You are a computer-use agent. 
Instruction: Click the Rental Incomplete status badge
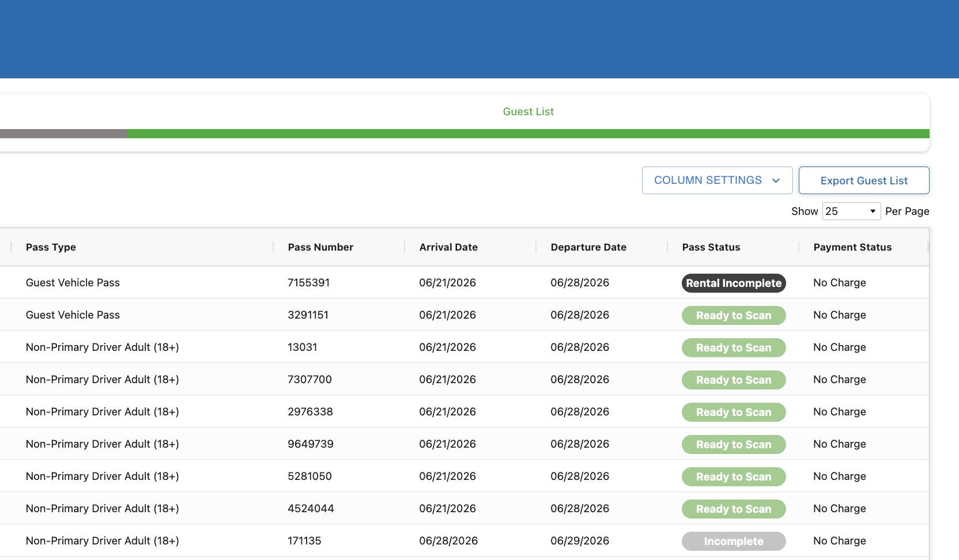tap(734, 283)
